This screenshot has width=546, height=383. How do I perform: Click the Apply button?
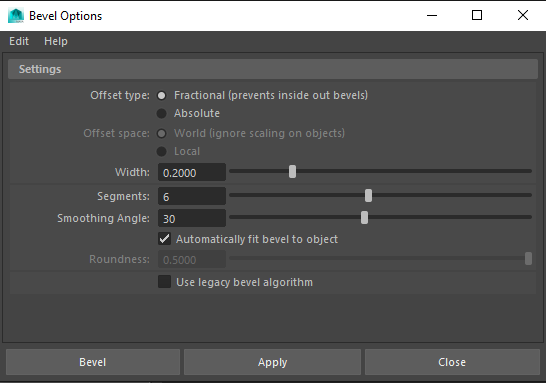[x=272, y=362]
